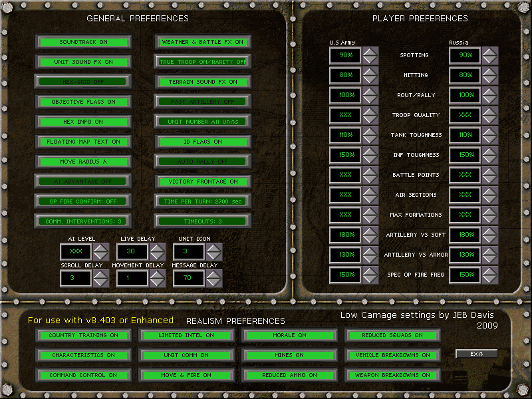
Task: Toggle Op Fire Confirm setting
Action: click(x=82, y=201)
